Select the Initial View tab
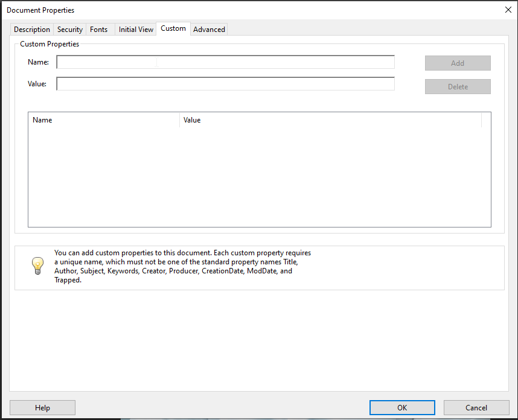The width and height of the screenshot is (518, 420). click(136, 30)
